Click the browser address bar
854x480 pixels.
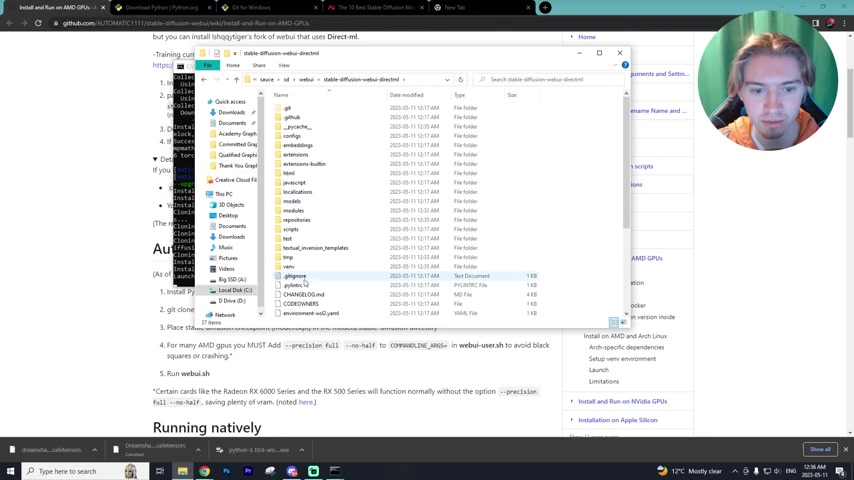(185, 23)
